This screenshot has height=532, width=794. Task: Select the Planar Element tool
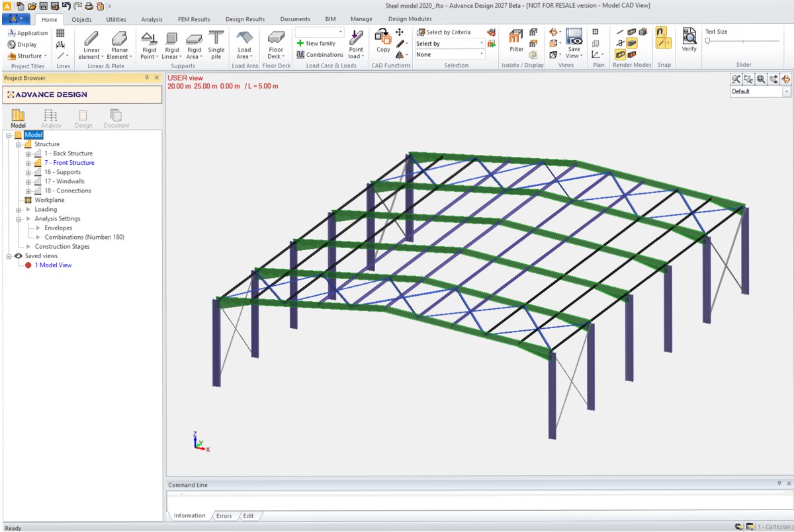pos(120,44)
